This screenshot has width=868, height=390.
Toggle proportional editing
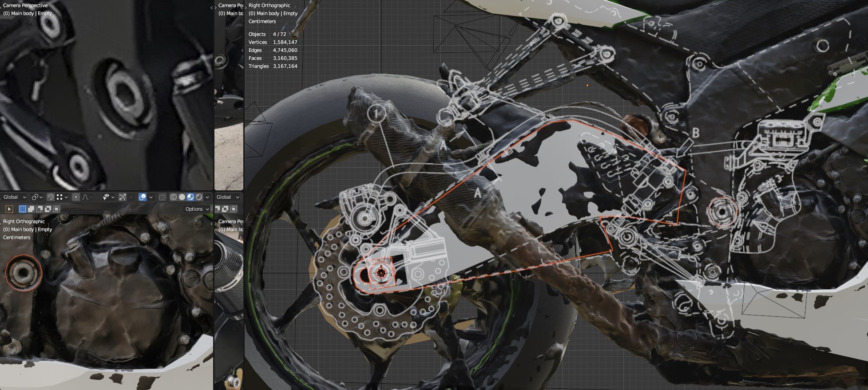click(x=76, y=197)
